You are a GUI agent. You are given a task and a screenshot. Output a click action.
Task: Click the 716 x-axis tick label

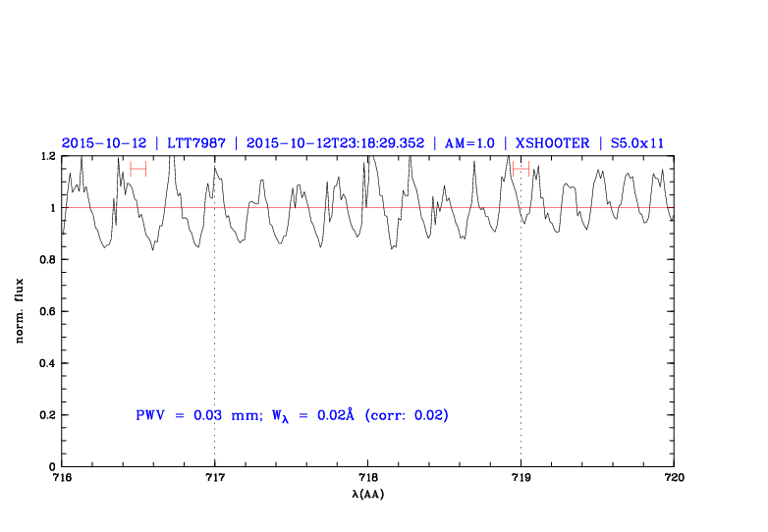pos(61,477)
